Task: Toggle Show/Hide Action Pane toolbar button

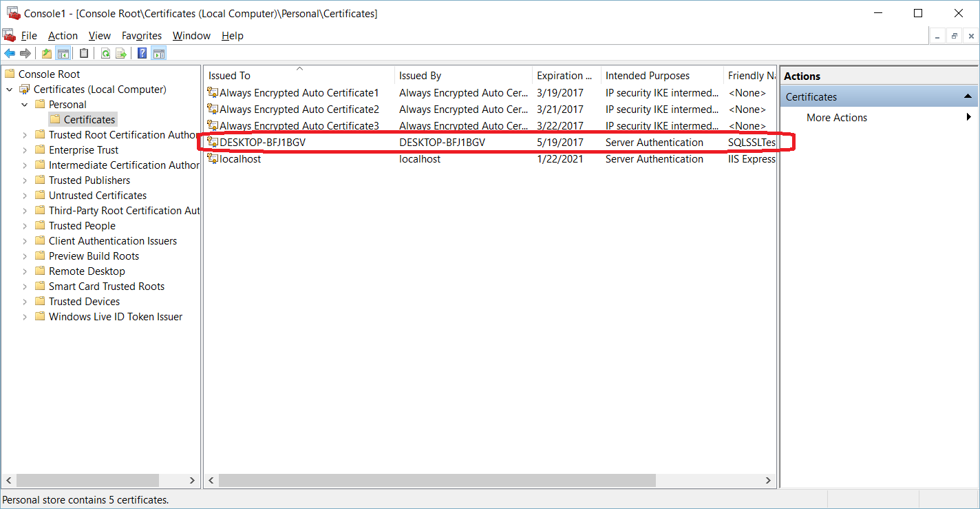Action: pos(158,54)
